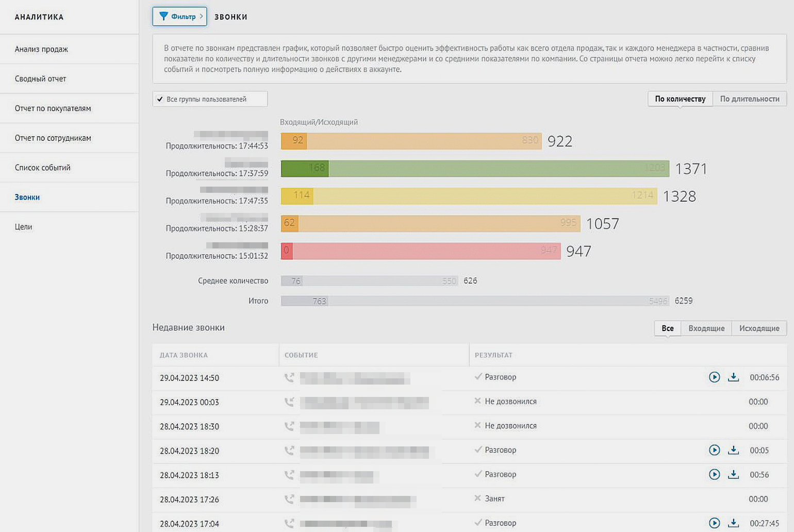
Task: Play recording of 28.04.2023 18:20 call
Action: [714, 450]
